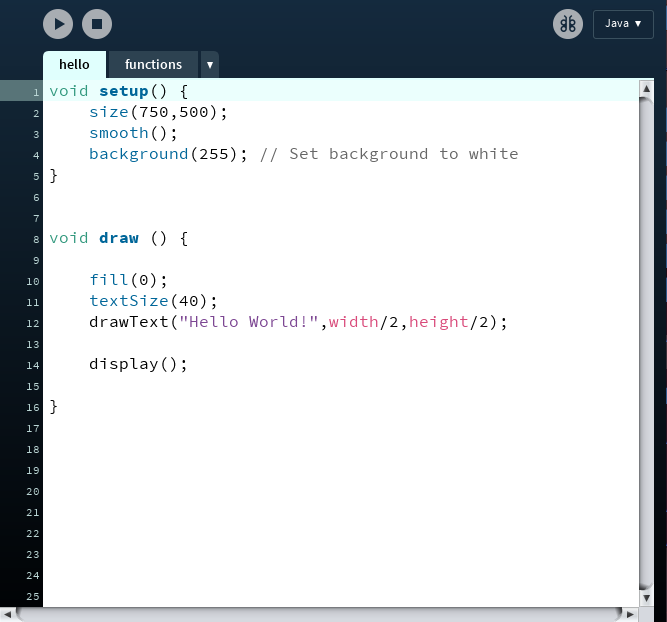Click the vertical scrollbar thumb
The image size is (667, 622).
coord(646,343)
